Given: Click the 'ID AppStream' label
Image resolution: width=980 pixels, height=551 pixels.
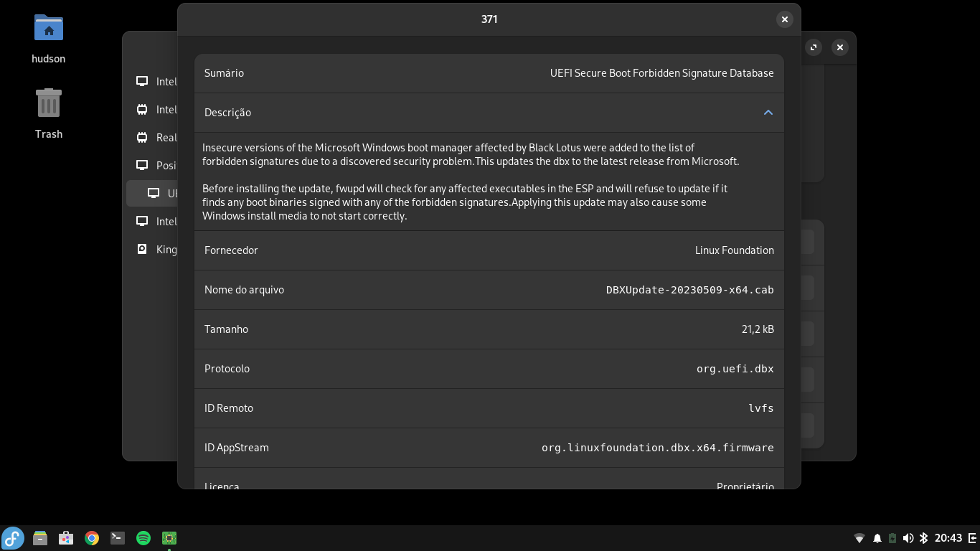Looking at the screenshot, I should coord(237,448).
